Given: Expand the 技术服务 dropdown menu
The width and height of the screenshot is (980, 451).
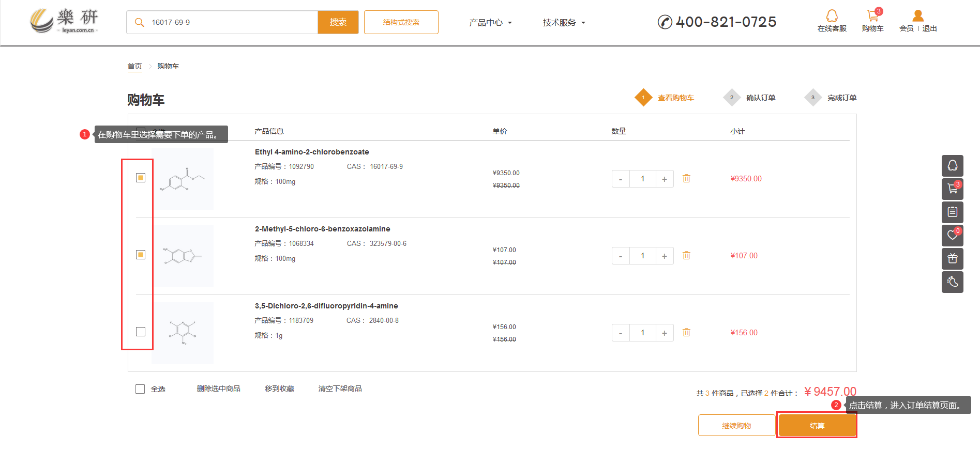Looking at the screenshot, I should click(x=564, y=23).
